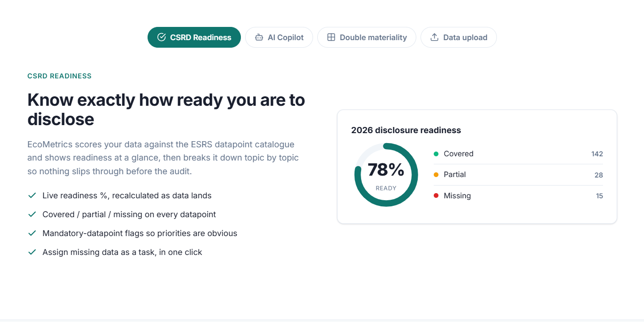
Task: Click the Missing count 15
Action: [599, 196]
